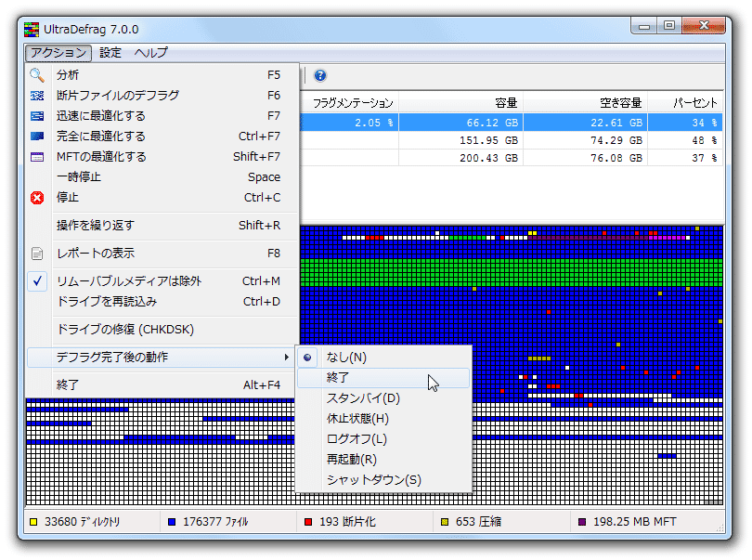Select 終了 in the after-defrag submenu

383,378
